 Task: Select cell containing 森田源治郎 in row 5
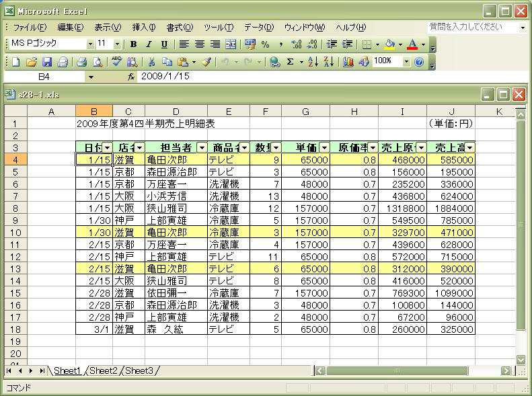[x=176, y=172]
